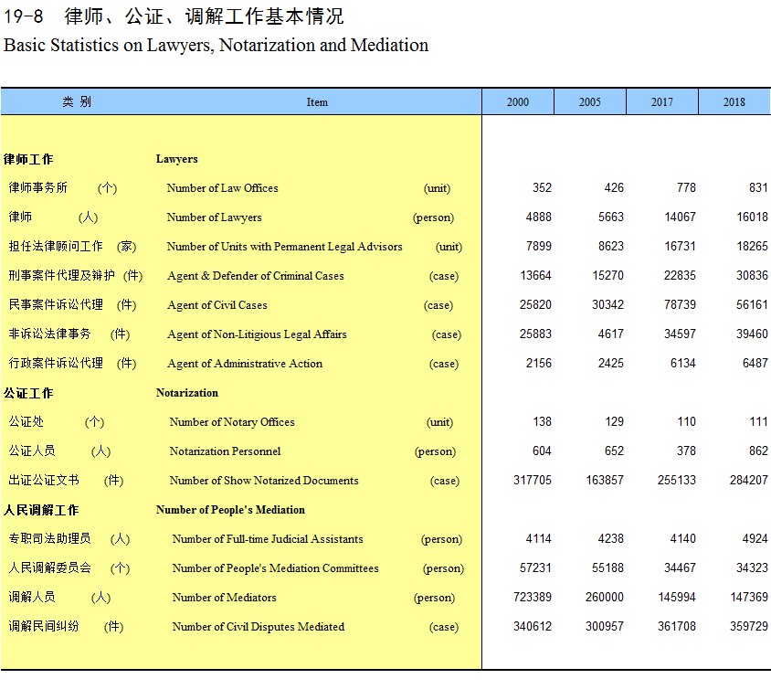771x700 pixels.
Task: Click People's Mediation Committees label
Action: point(275,568)
